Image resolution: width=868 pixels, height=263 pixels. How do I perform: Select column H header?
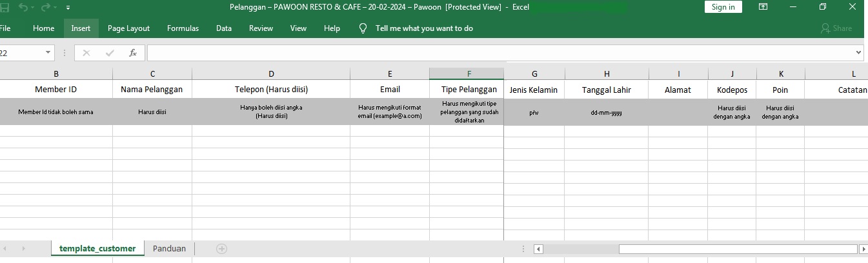pyautogui.click(x=607, y=74)
